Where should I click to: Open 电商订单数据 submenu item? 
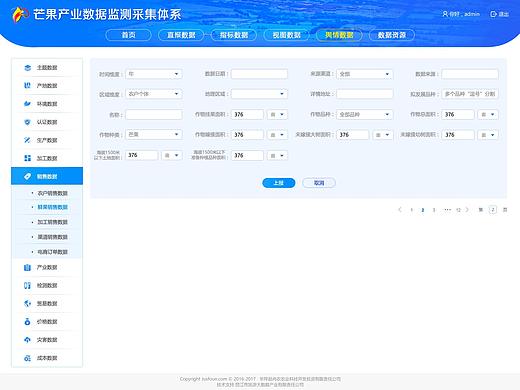[52, 252]
